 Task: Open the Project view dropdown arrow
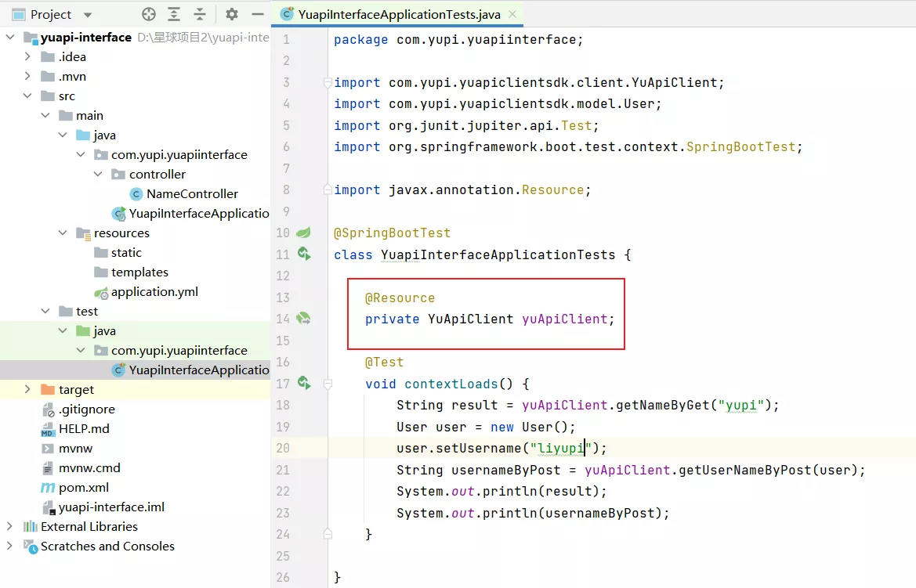tap(88, 15)
